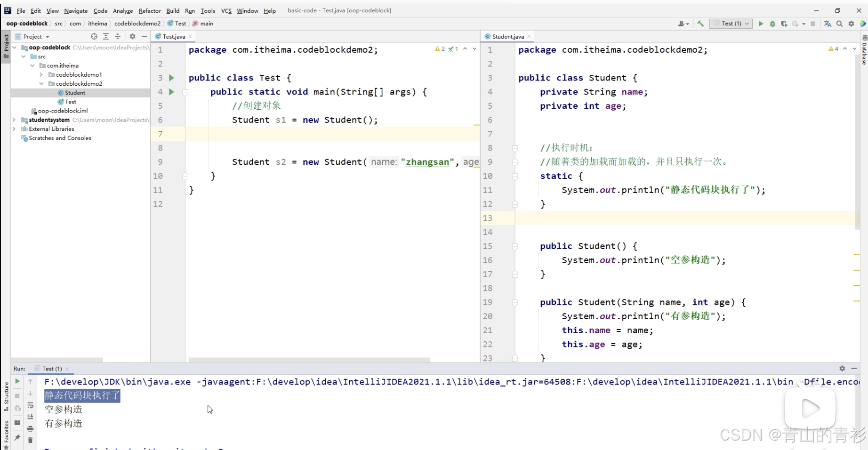Build the project with the hammer icon
The image size is (868, 450).
coord(700,24)
